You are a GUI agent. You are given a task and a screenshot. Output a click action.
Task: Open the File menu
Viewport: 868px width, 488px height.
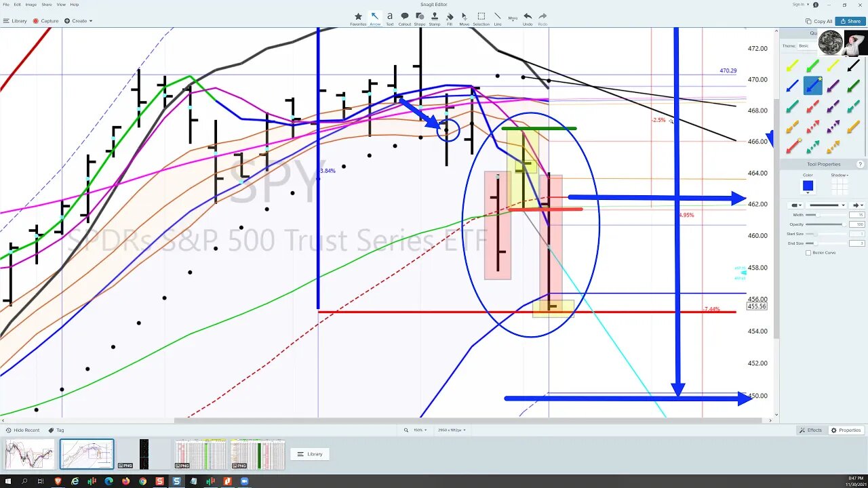point(6,5)
